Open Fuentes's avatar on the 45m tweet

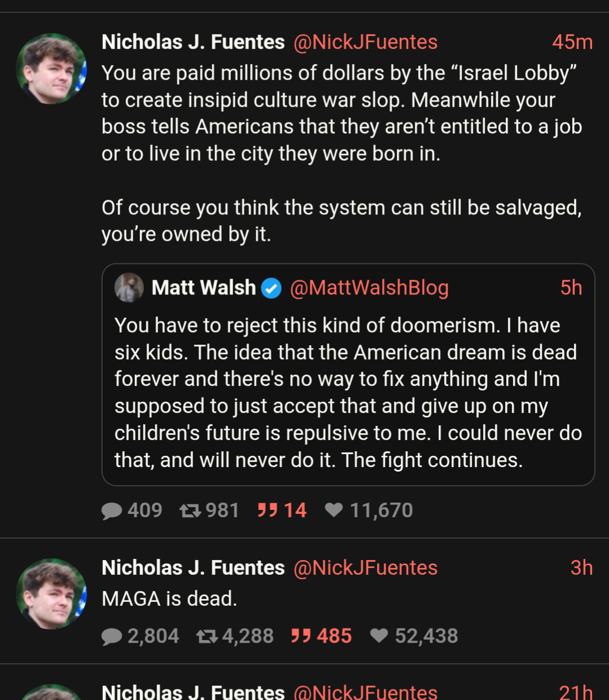point(51,69)
